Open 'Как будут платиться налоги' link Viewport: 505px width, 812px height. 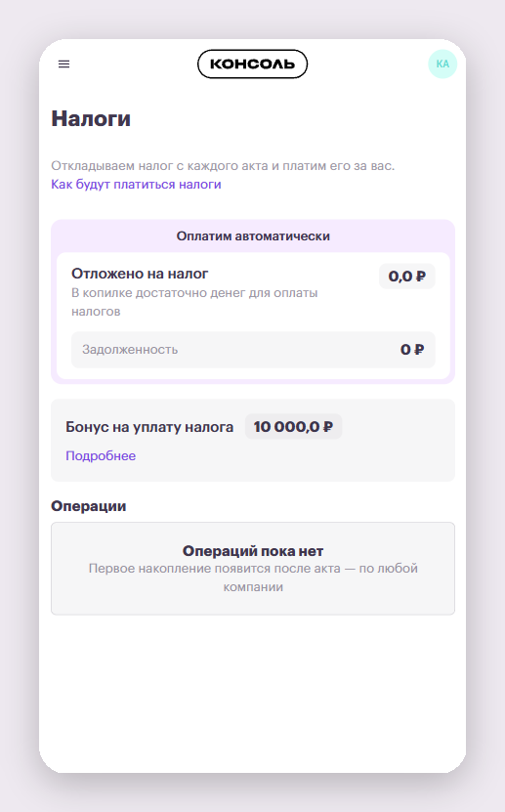click(x=136, y=185)
